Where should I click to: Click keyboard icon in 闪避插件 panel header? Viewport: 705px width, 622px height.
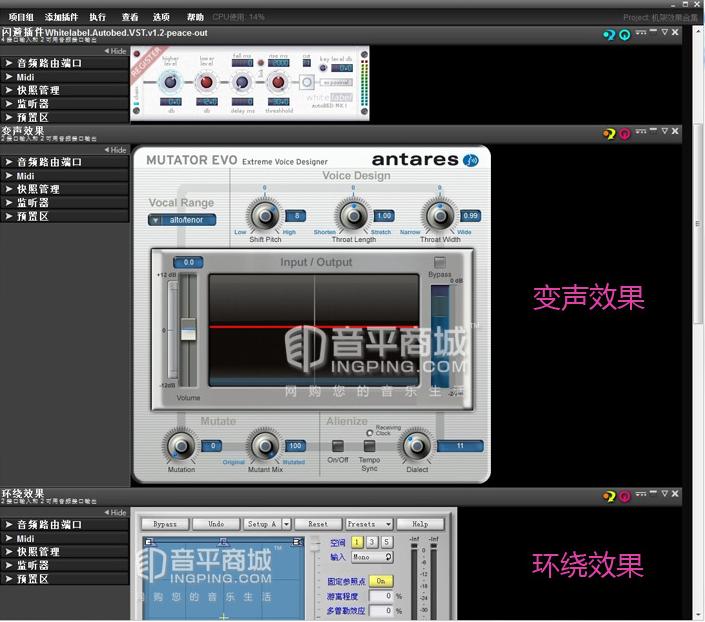(x=641, y=32)
